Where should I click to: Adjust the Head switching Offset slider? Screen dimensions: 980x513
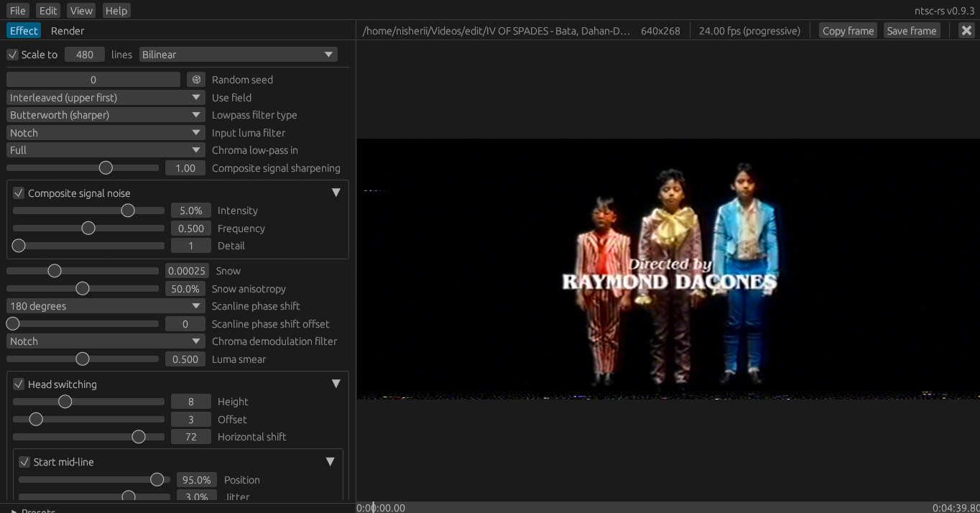click(88, 420)
